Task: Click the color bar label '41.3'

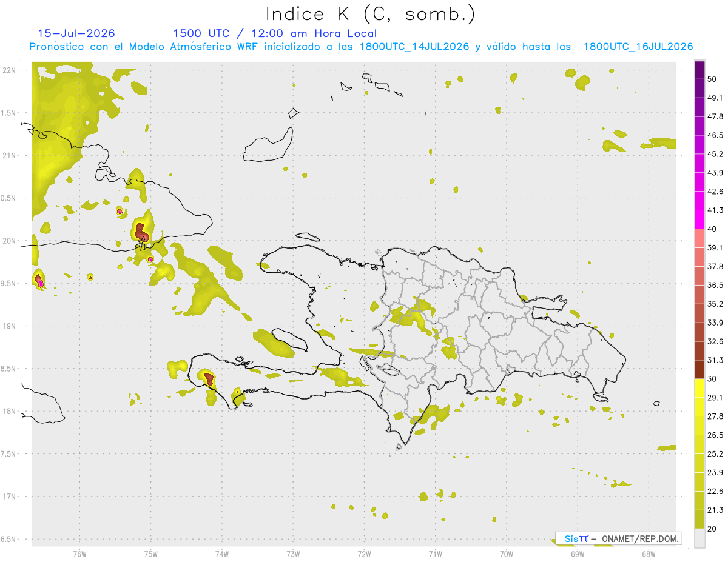Action: (x=715, y=210)
